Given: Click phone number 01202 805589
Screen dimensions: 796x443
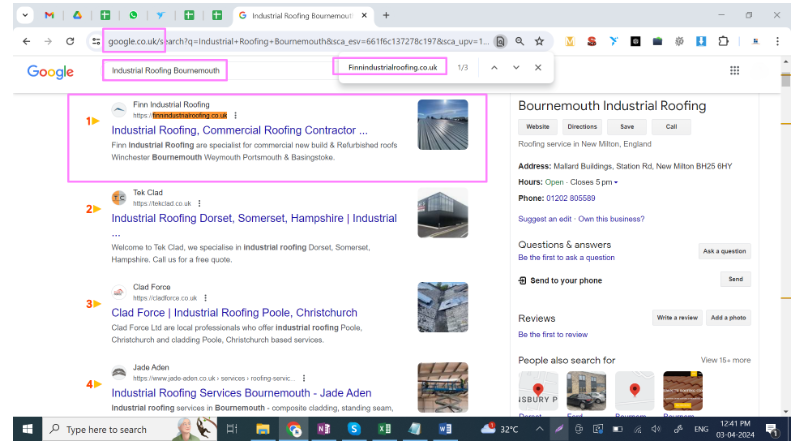Looking at the screenshot, I should pos(571,198).
